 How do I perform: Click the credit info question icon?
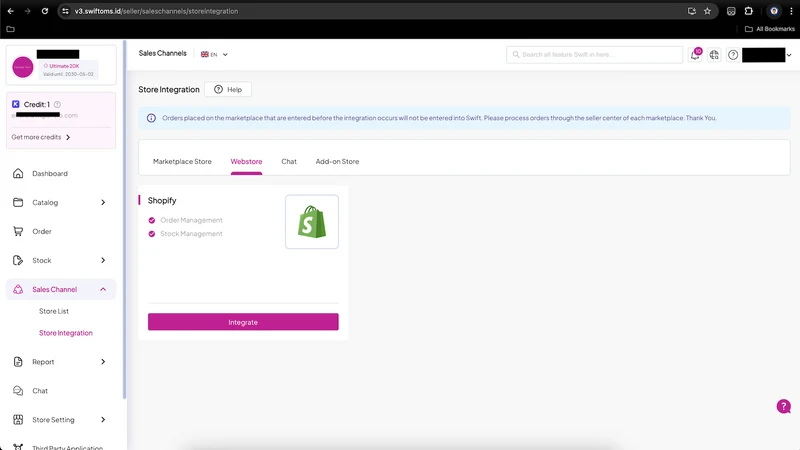[57, 104]
